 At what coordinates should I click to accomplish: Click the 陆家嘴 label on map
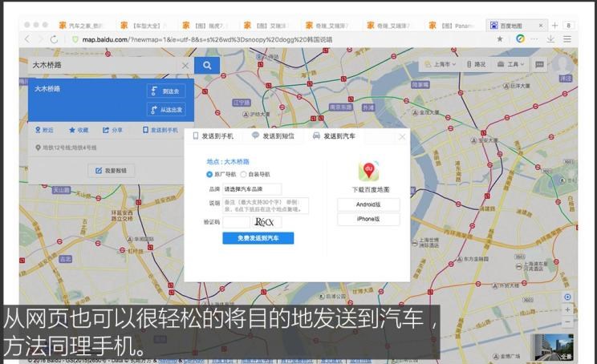click(420, 85)
